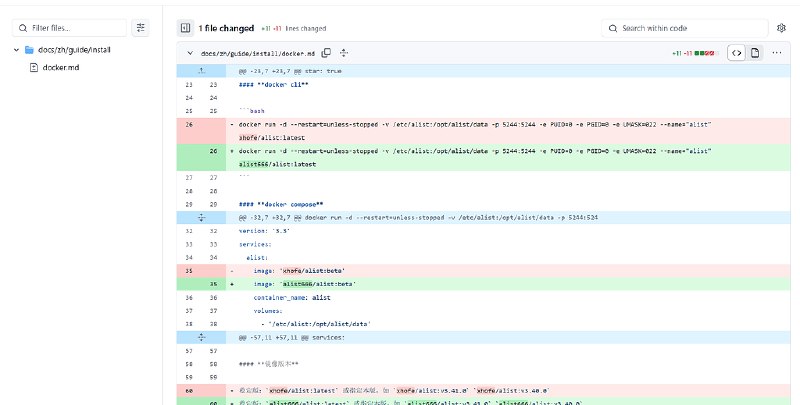Click deleted line number 26
This screenshot has height=405, width=800.
pyautogui.click(x=189, y=124)
